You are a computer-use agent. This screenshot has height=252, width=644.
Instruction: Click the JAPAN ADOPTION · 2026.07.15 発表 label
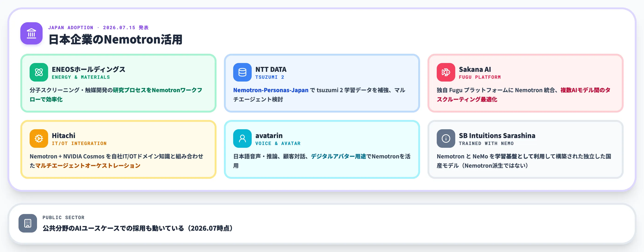pyautogui.click(x=98, y=28)
